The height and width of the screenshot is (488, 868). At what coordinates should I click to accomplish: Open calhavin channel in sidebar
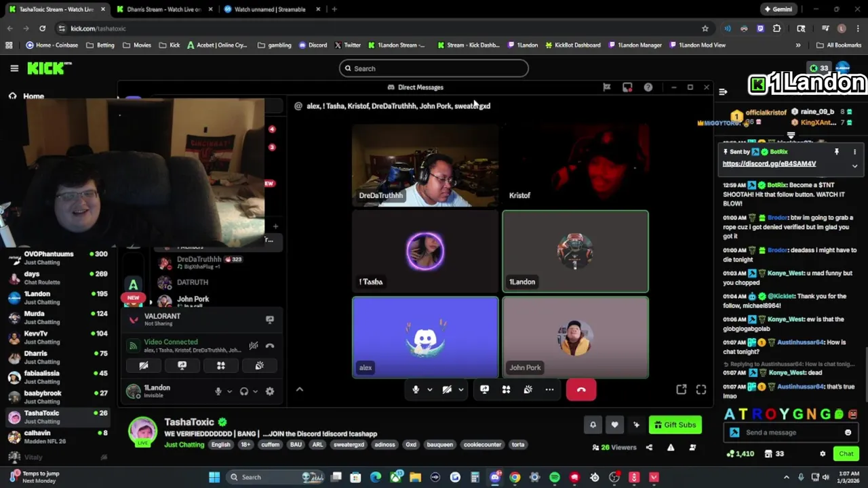tap(56, 437)
